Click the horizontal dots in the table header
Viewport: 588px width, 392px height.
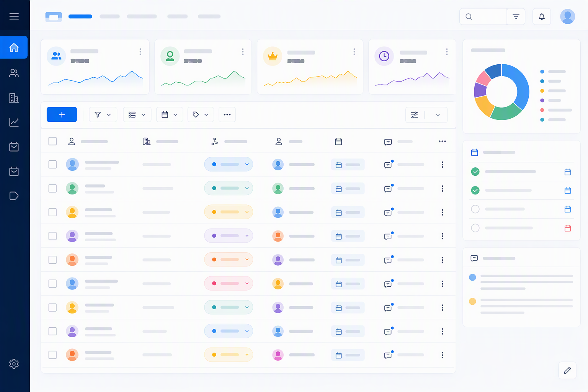[x=442, y=142]
